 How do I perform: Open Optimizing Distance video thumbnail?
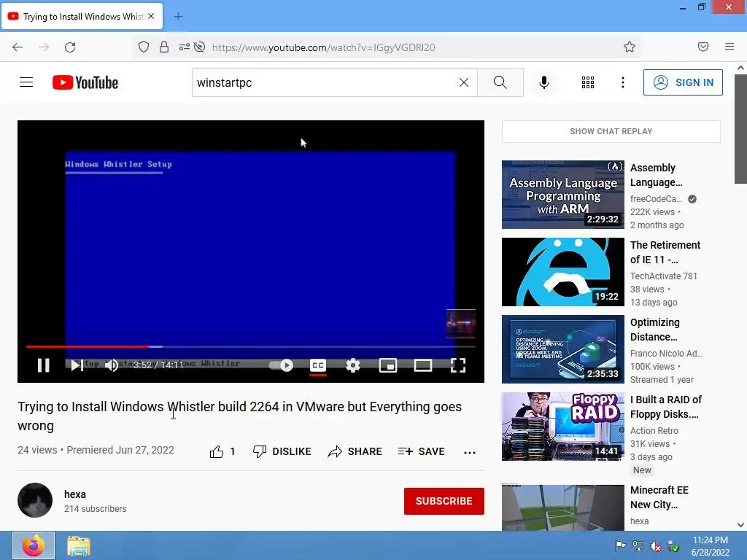pyautogui.click(x=562, y=349)
